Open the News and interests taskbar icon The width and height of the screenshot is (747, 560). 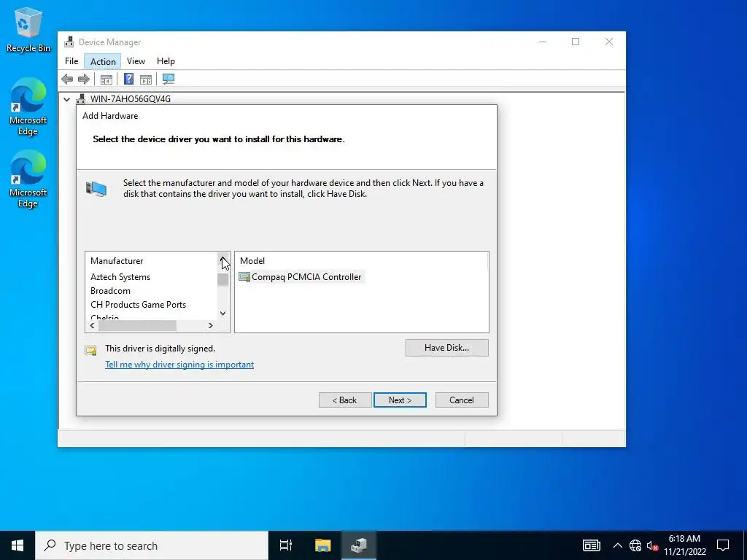click(x=591, y=545)
